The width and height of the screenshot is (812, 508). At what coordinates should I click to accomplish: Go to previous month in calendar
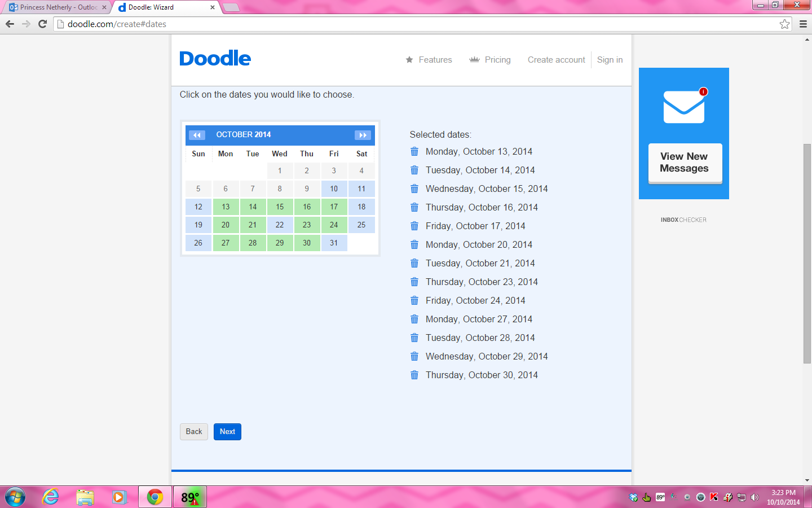[x=197, y=135]
